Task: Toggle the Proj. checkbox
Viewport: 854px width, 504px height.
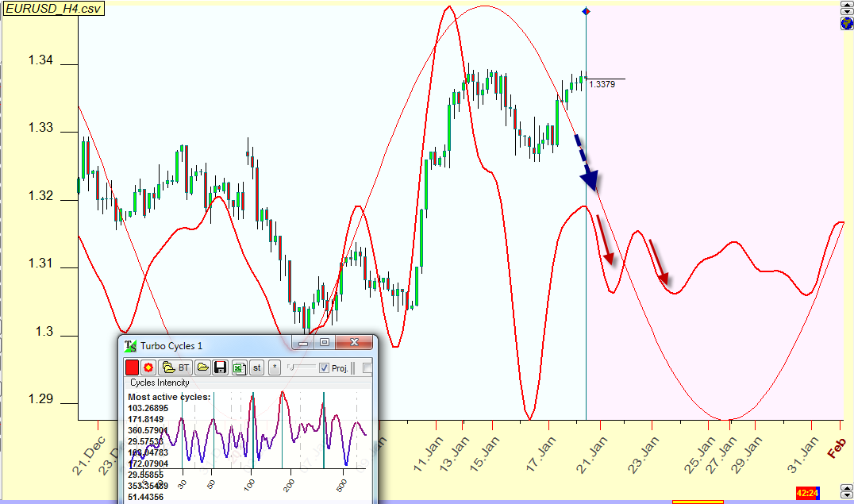Action: (x=324, y=367)
